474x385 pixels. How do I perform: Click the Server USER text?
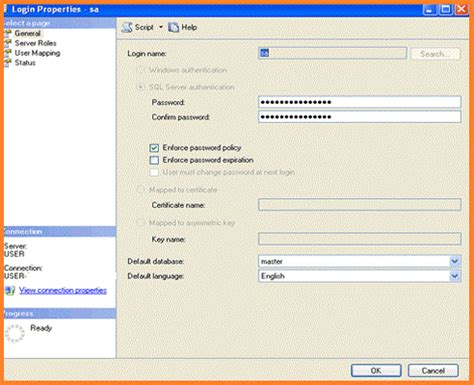[14, 254]
